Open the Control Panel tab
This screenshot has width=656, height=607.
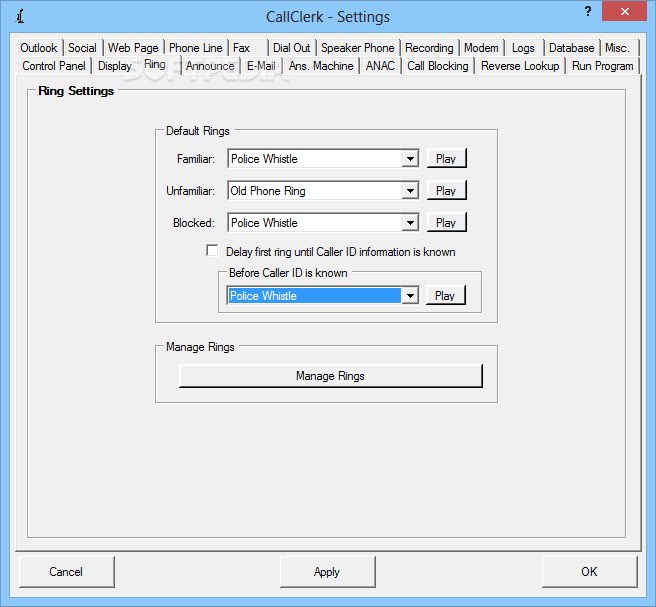click(54, 66)
